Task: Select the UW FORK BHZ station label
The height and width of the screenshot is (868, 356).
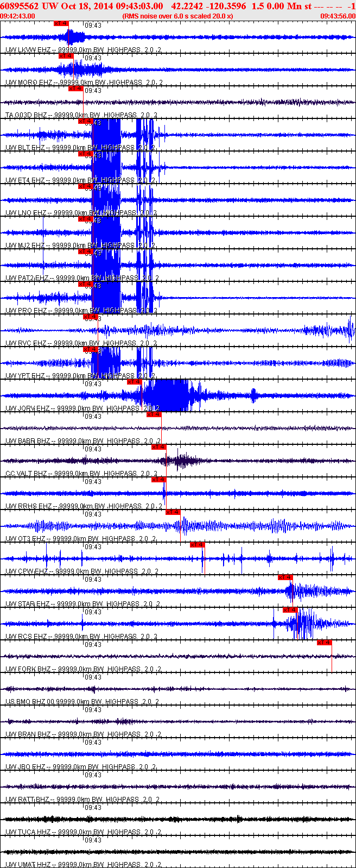Action: tap(28, 669)
